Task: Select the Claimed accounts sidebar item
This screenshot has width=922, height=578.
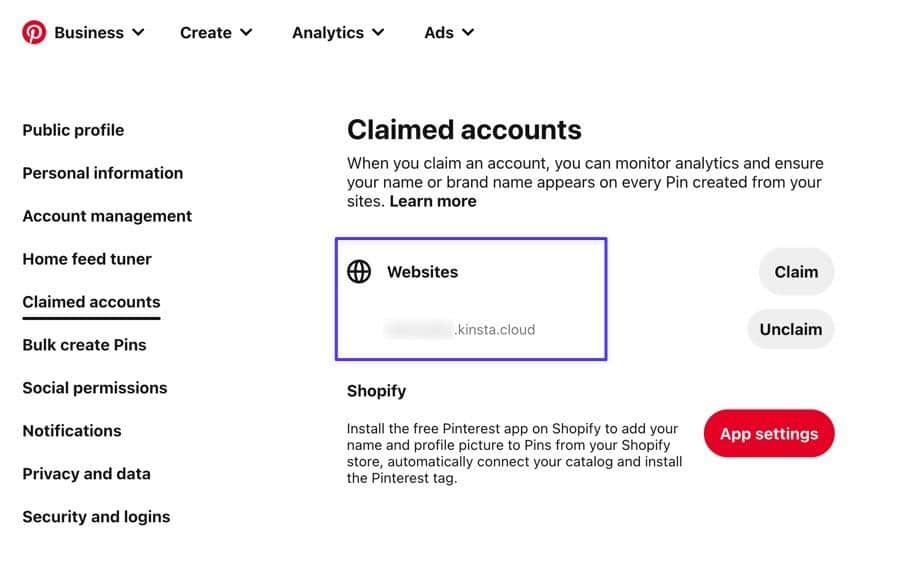Action: coord(91,301)
